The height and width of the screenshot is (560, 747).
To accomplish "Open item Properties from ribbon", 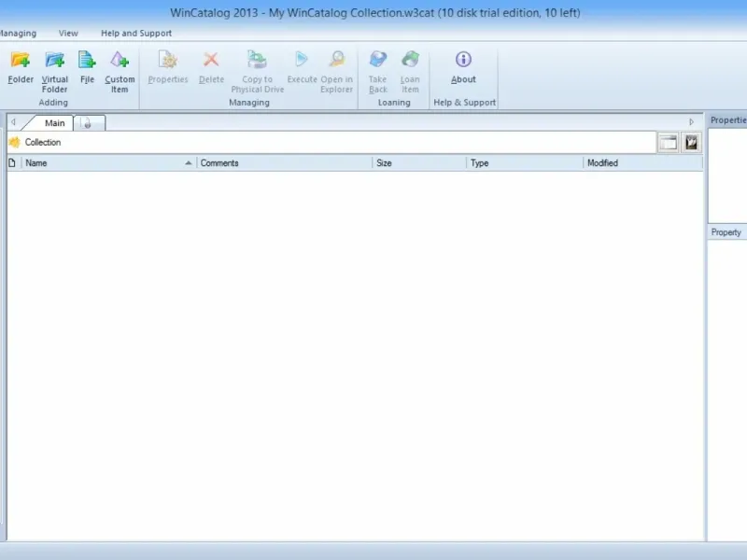I will pyautogui.click(x=168, y=67).
